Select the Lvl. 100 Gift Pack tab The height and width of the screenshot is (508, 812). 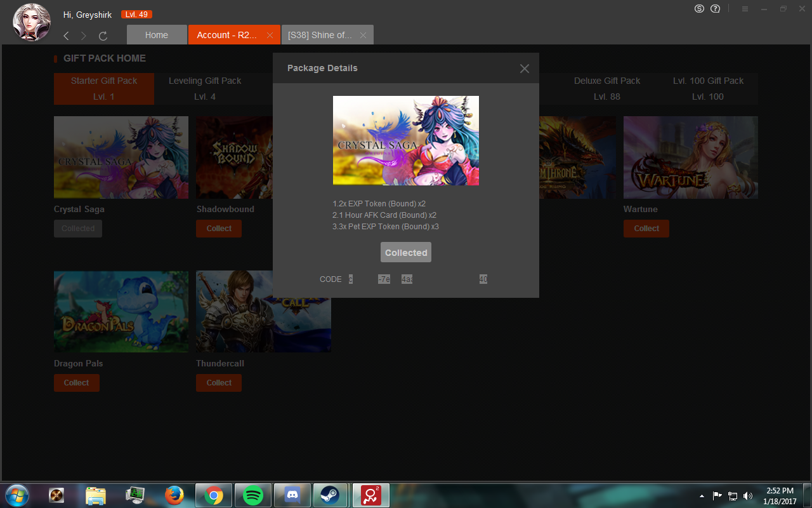(x=708, y=88)
